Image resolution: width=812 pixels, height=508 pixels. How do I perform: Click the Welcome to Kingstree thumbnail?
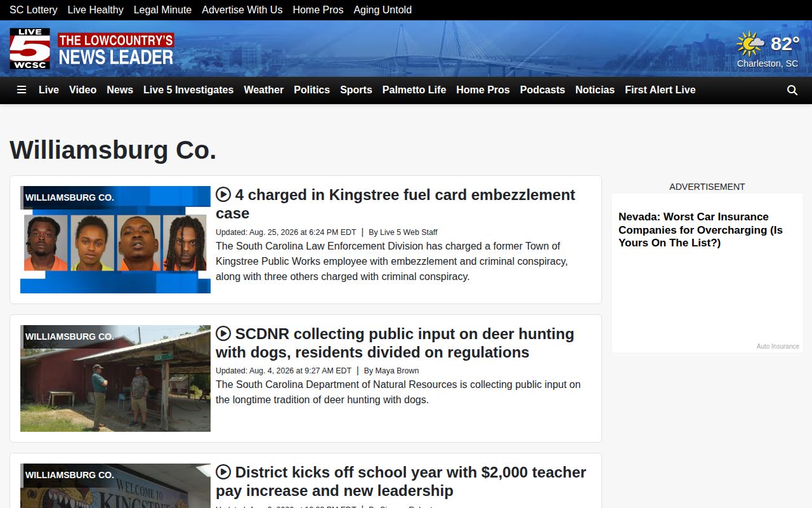115,486
